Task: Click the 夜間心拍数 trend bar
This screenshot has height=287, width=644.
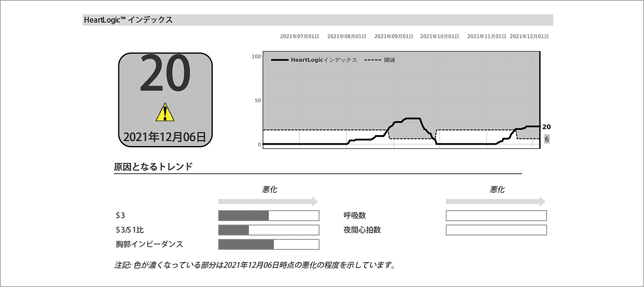Action: pos(496,230)
